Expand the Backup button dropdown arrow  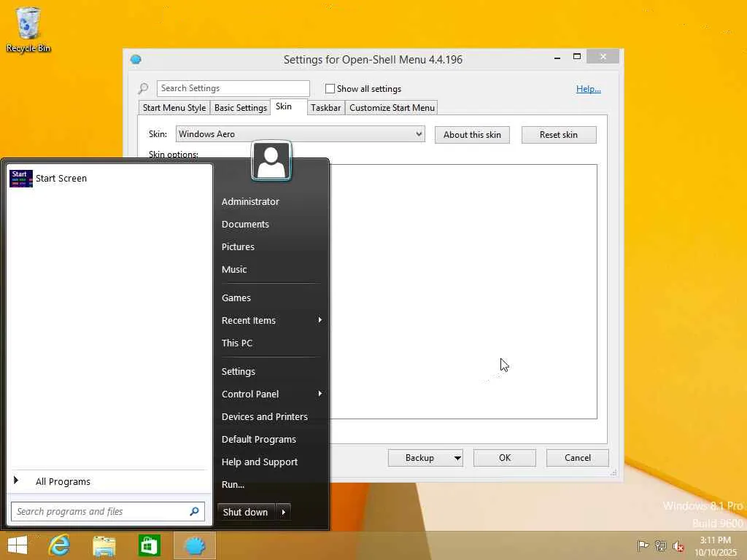click(x=457, y=458)
